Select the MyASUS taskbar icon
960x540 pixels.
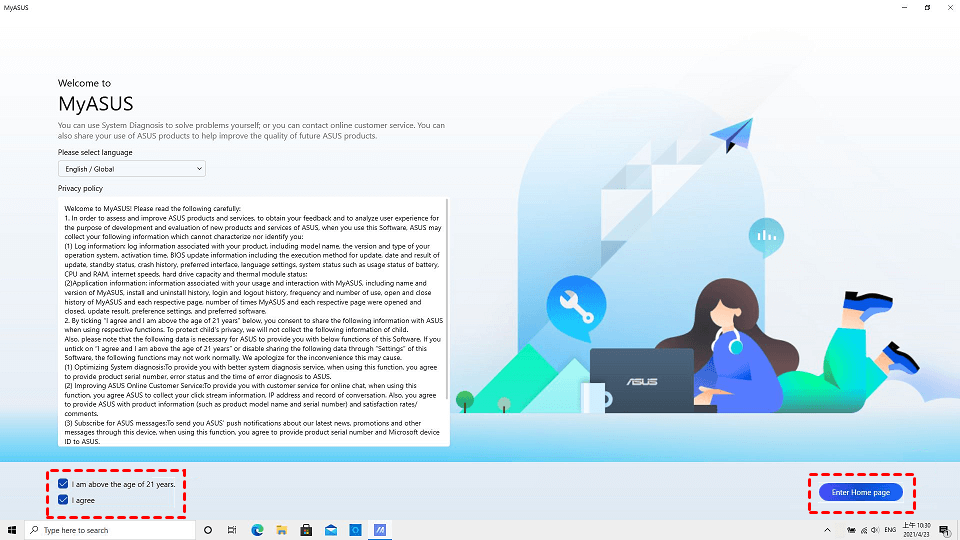[x=380, y=530]
